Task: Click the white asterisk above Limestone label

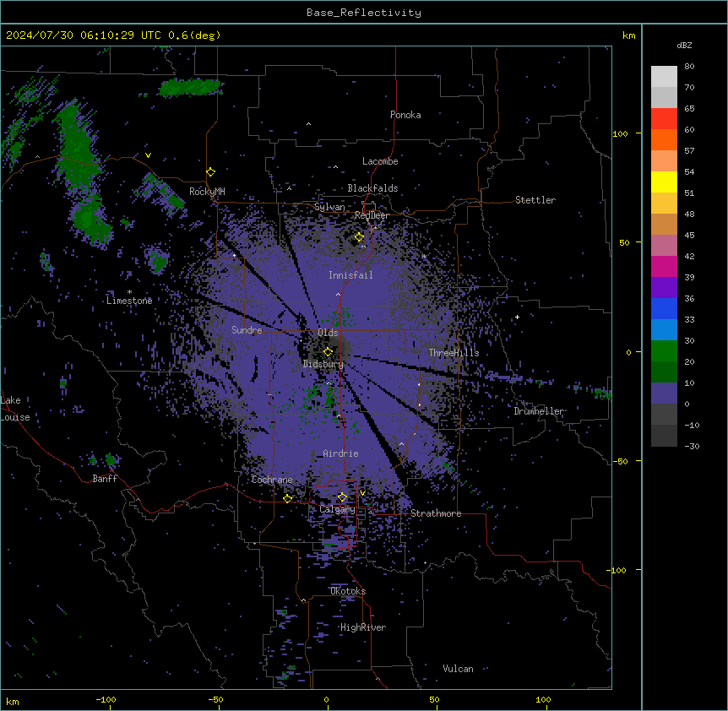Action: 129,292
